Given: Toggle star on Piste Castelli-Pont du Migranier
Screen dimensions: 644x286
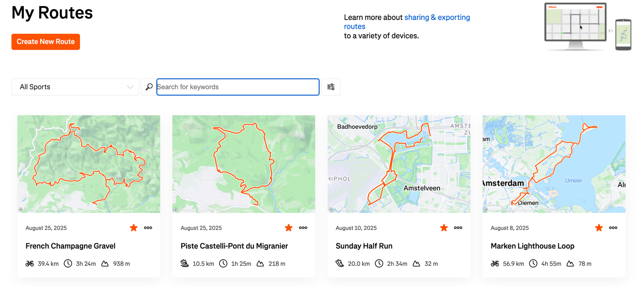Looking at the screenshot, I should pos(289,228).
